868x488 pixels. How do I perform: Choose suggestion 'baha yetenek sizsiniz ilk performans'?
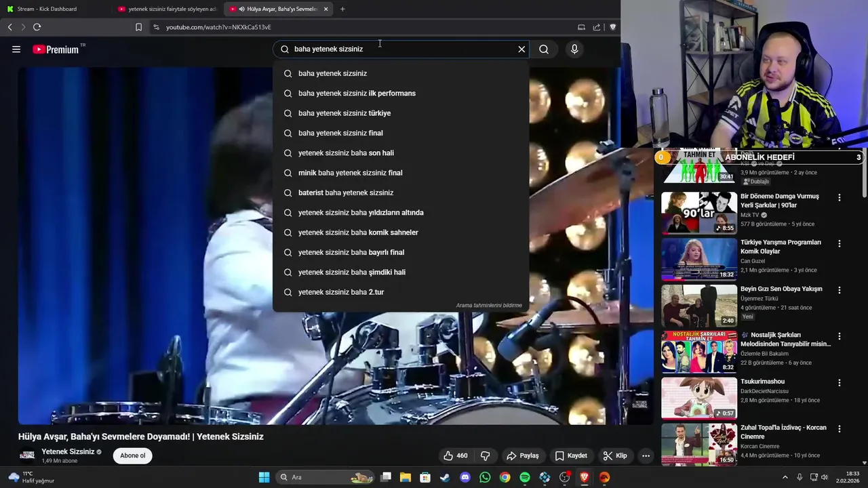click(401, 93)
